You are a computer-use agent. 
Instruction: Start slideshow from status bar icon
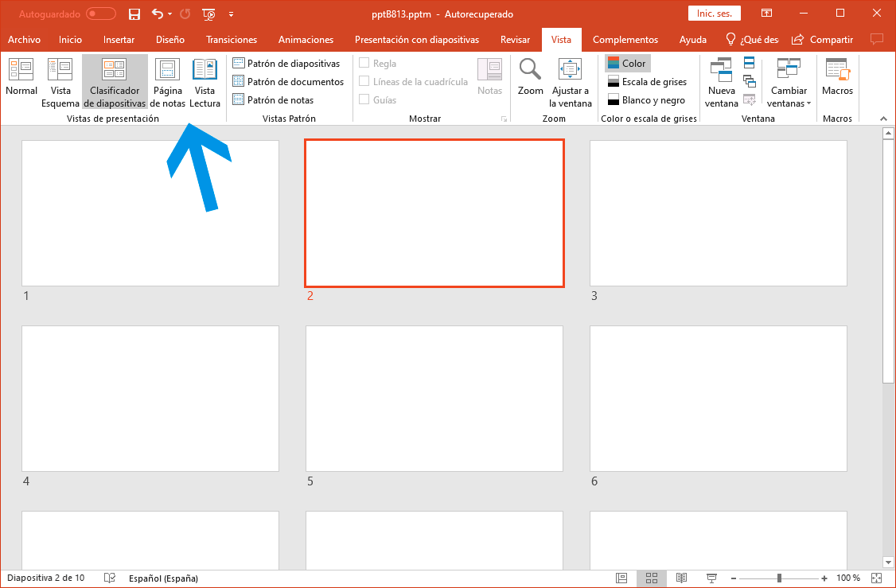click(711, 578)
